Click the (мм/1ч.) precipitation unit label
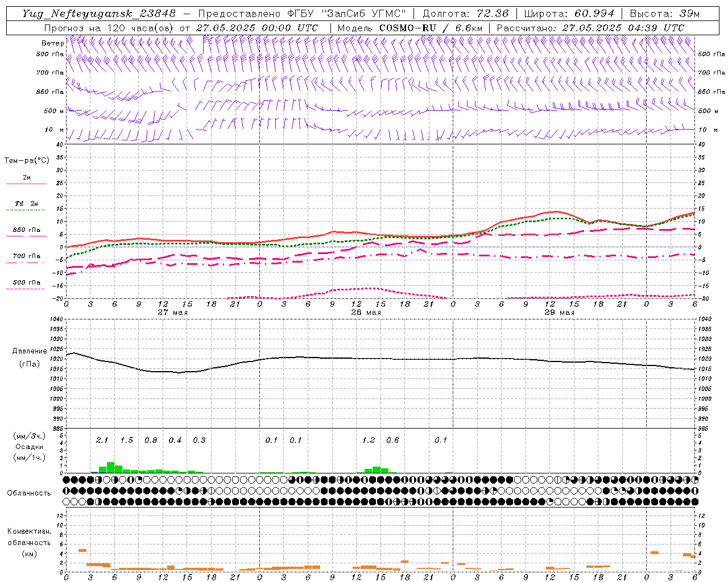This screenshot has height=582, width=728. (x=29, y=458)
